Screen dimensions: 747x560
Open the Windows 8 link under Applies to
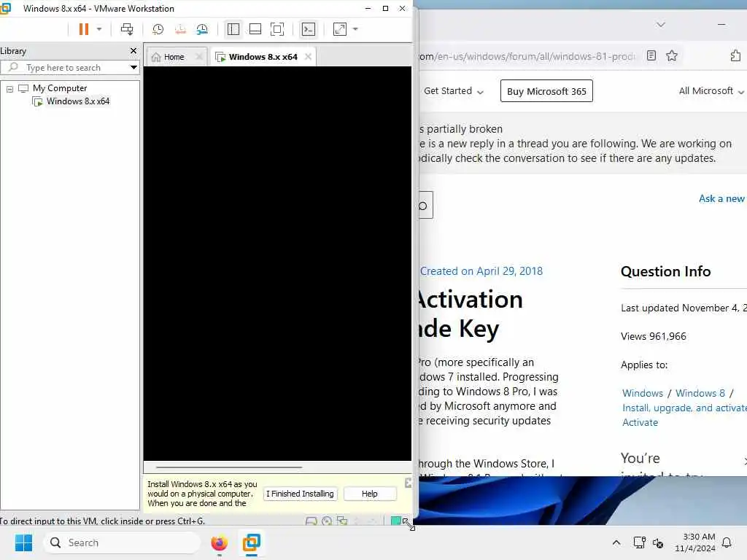(x=700, y=393)
